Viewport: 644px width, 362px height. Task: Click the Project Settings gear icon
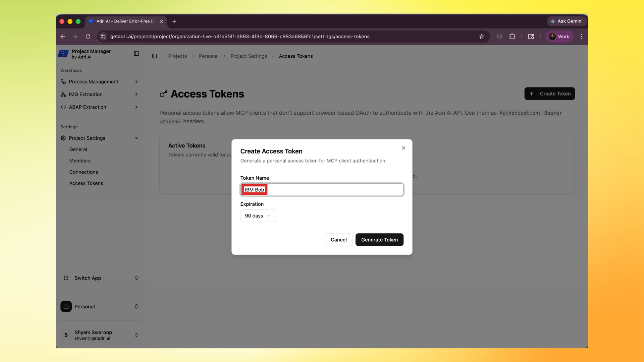[x=63, y=138]
